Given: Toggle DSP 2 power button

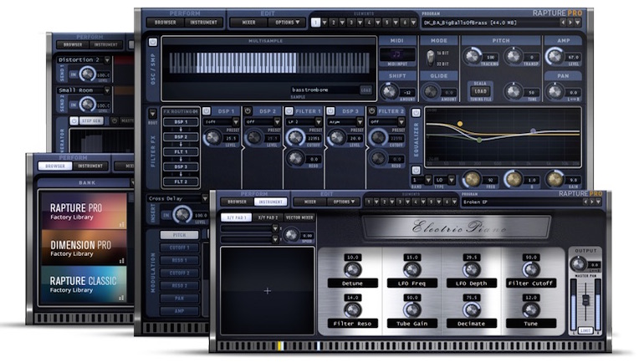Looking at the screenshot, I should (248, 111).
